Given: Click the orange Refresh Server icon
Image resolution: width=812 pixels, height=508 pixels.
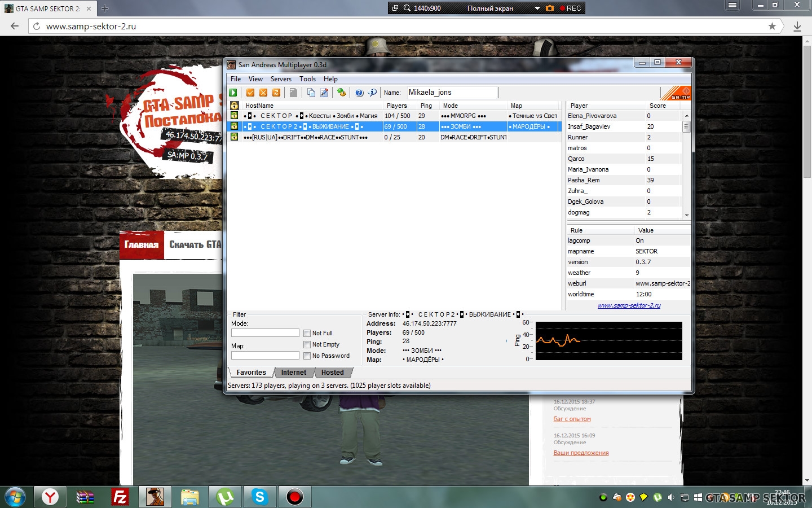Looking at the screenshot, I should coord(276,93).
